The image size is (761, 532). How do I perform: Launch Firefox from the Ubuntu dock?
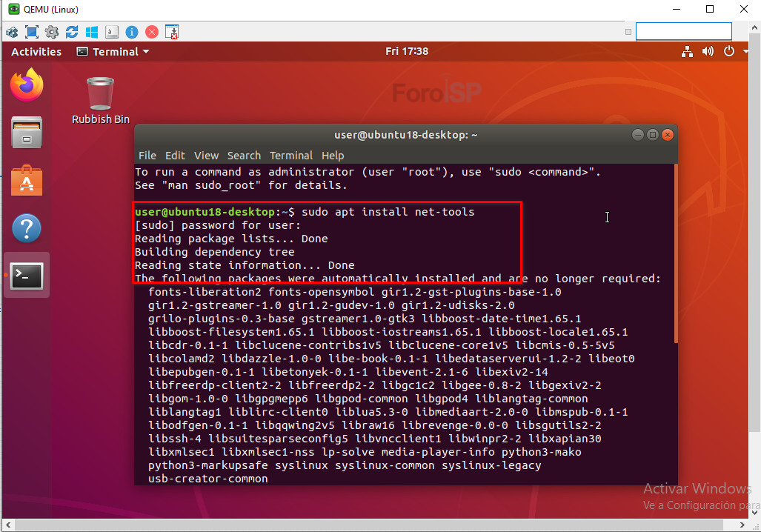[27, 85]
